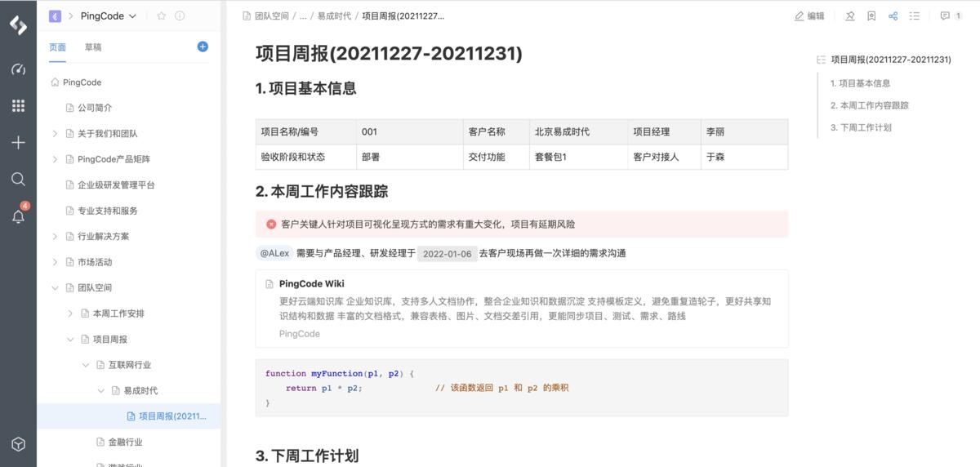Viewport: 980px width, 467px height.
Task: Collapse the 团队空间 tree node
Action: [55, 287]
